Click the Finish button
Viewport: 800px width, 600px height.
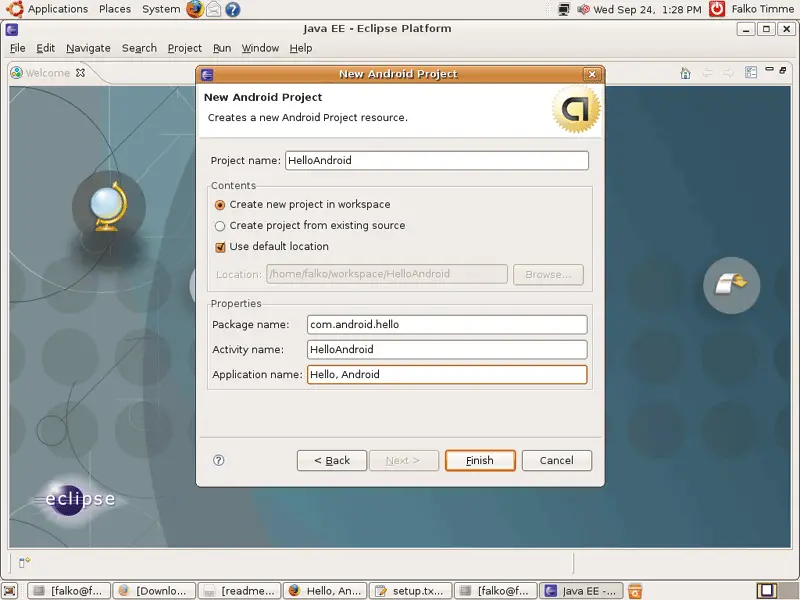tap(480, 460)
